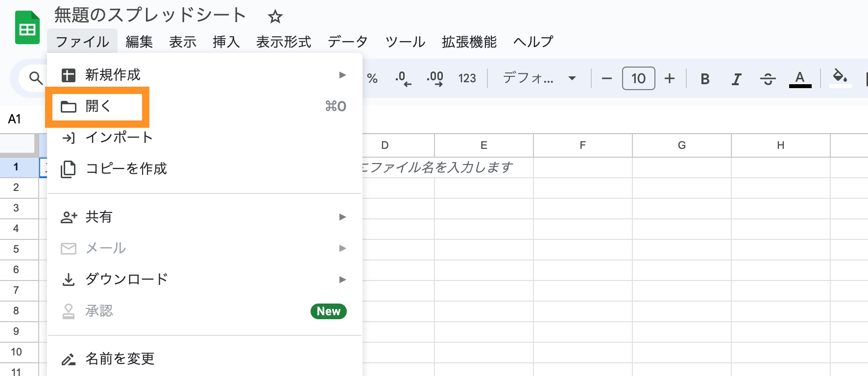Toggle italic formatting
Screen dimensions: 868x376
(x=736, y=79)
